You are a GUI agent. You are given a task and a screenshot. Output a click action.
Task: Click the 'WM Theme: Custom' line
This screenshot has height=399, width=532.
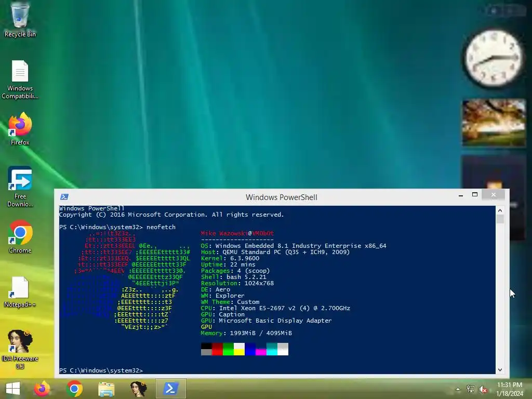(x=230, y=302)
